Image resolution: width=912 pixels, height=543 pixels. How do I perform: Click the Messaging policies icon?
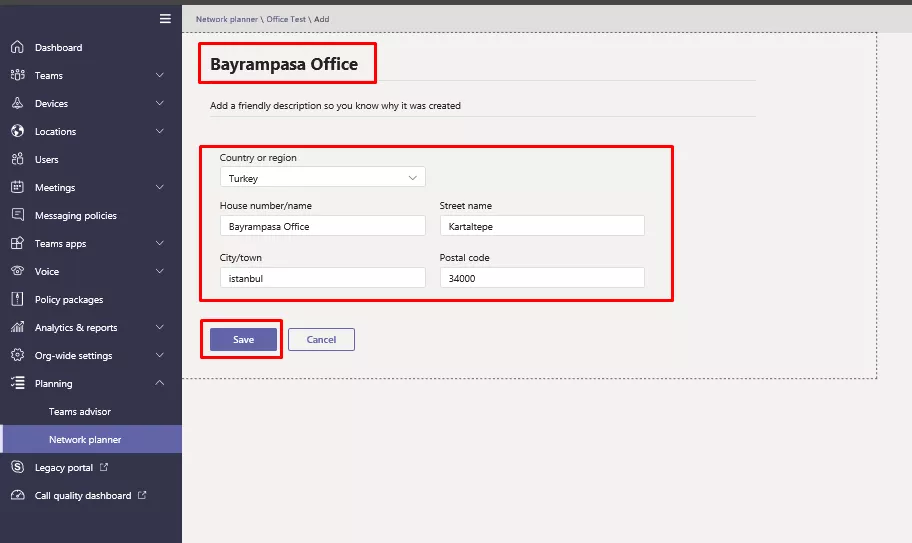(17, 216)
